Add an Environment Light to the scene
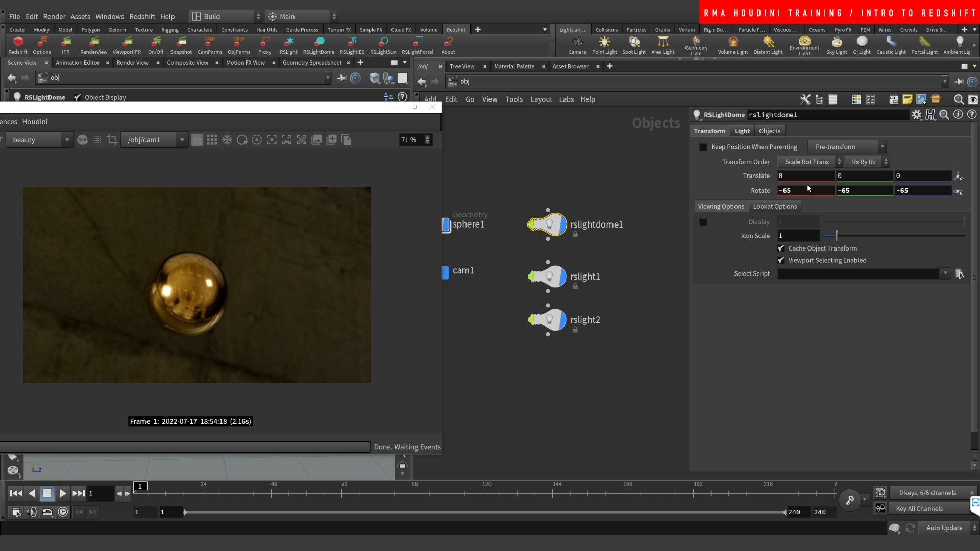 pyautogui.click(x=804, y=46)
